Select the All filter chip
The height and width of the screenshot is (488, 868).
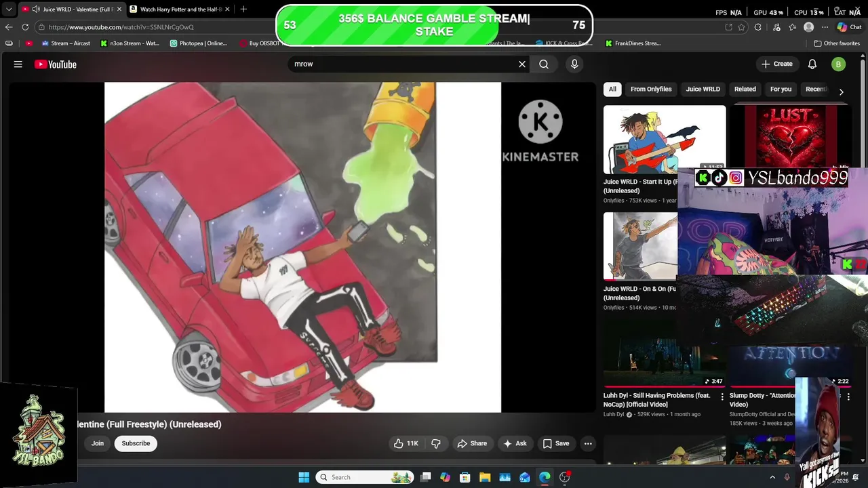point(612,89)
